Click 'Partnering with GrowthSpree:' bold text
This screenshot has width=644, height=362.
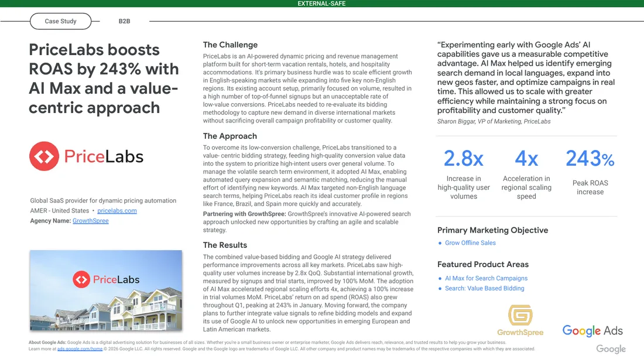tap(244, 214)
